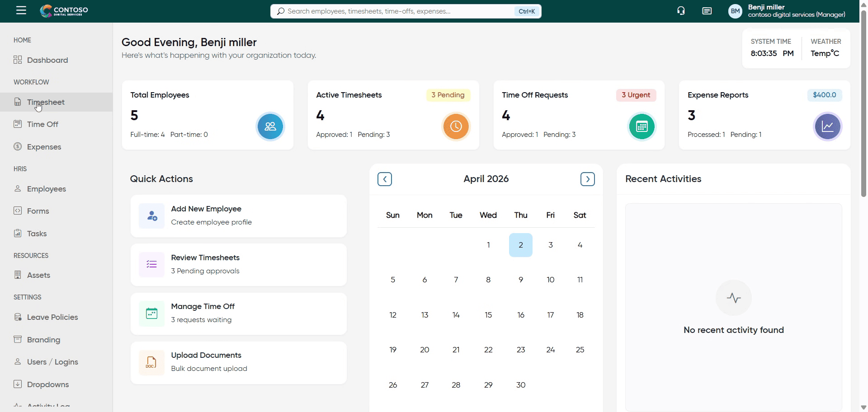Open Timesheet in the sidebar
The height and width of the screenshot is (412, 868).
46,102
